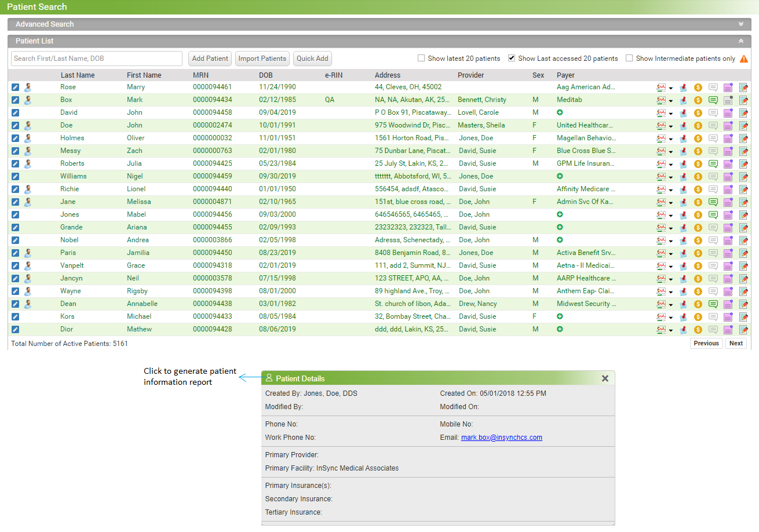Click the dollar billing icon for Mark Box
This screenshot has width=759, height=532.
698,100
